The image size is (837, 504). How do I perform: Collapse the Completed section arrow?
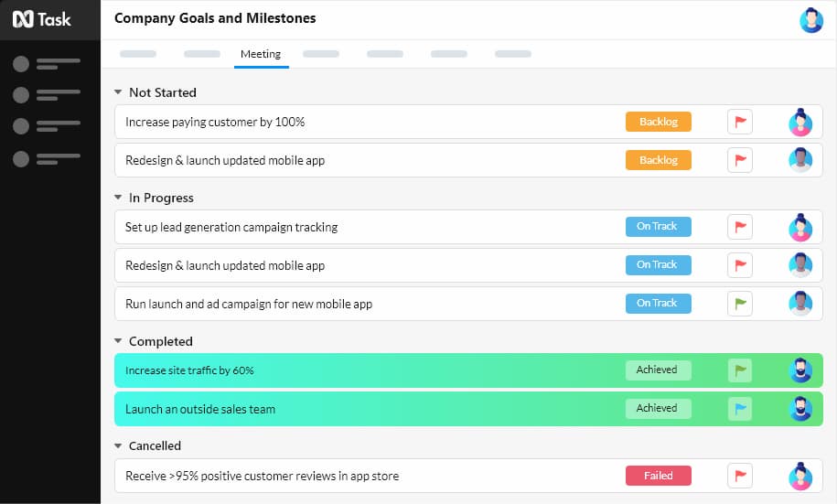tap(118, 341)
